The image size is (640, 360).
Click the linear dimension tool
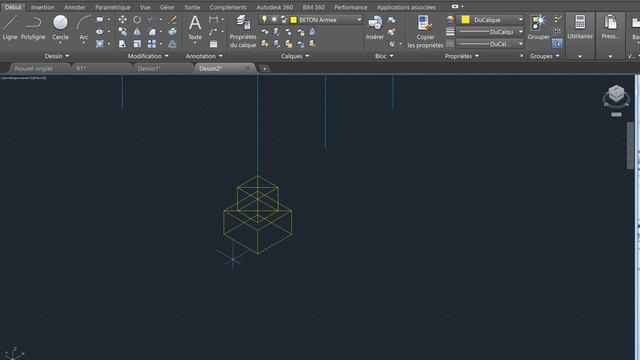coord(213,19)
